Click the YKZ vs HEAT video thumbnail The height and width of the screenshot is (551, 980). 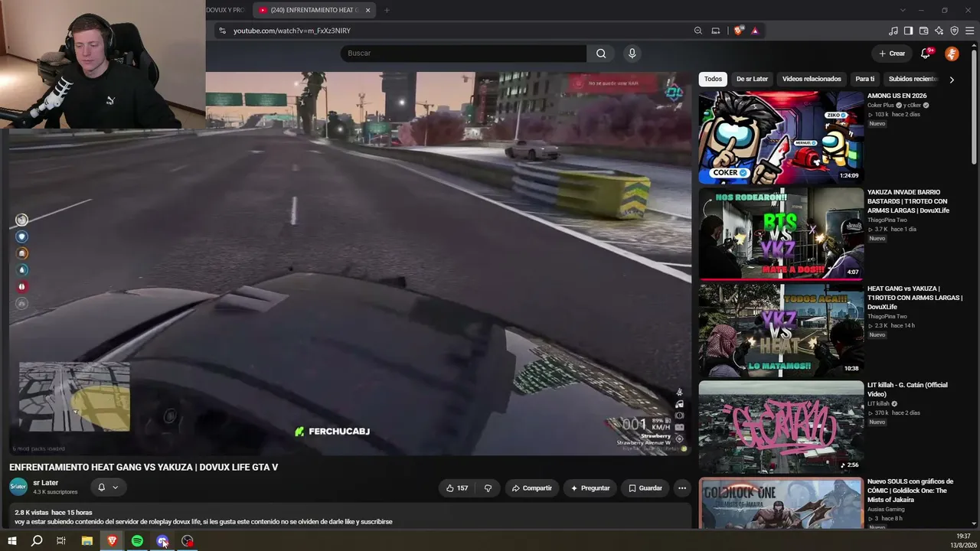point(781,331)
